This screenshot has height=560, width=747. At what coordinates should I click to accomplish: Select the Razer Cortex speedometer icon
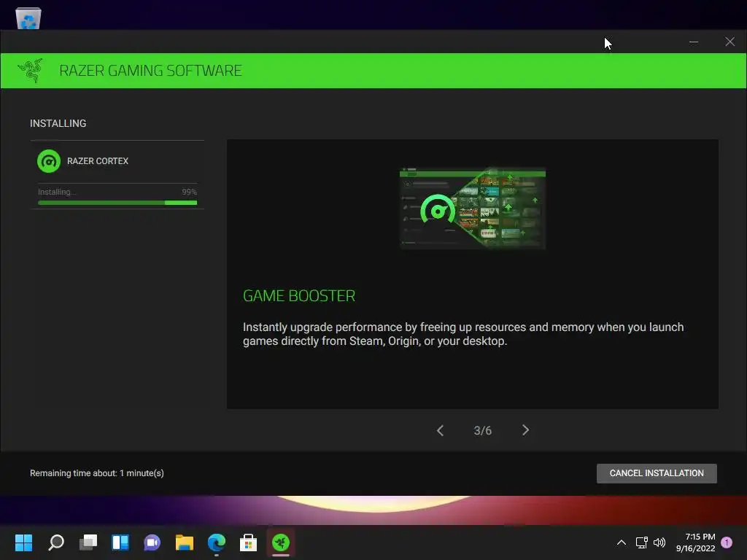tap(49, 161)
